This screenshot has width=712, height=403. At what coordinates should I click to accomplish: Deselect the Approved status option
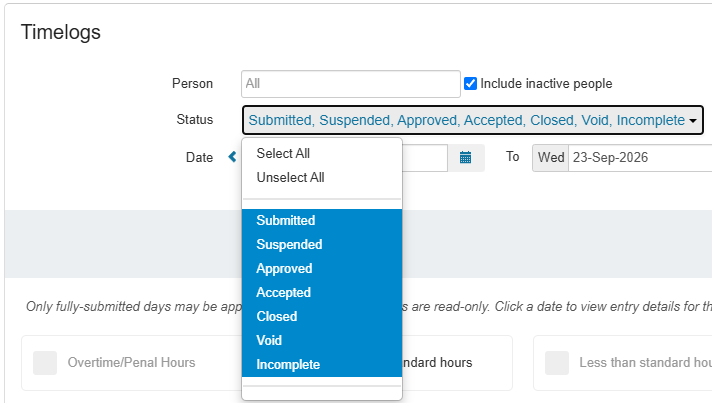(x=322, y=269)
